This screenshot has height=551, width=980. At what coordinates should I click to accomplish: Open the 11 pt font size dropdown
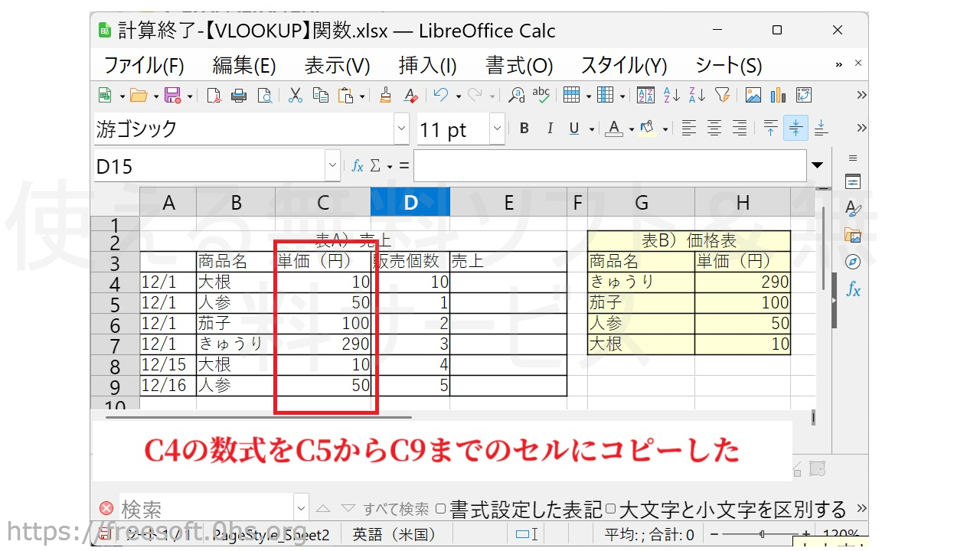[498, 129]
